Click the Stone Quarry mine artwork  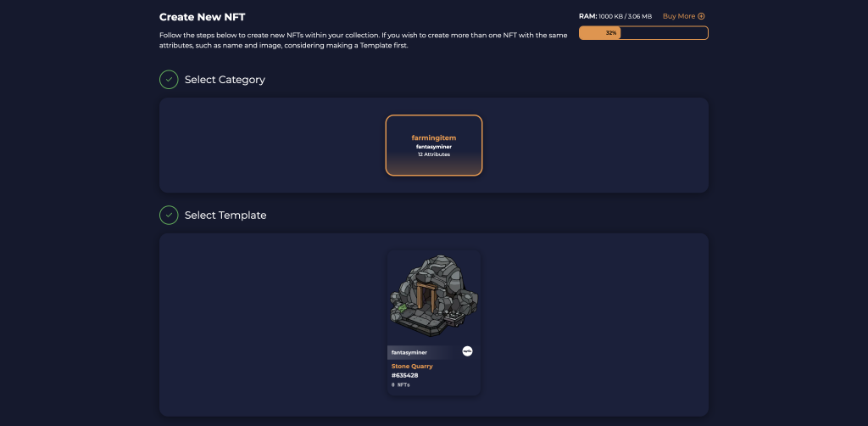(x=434, y=296)
